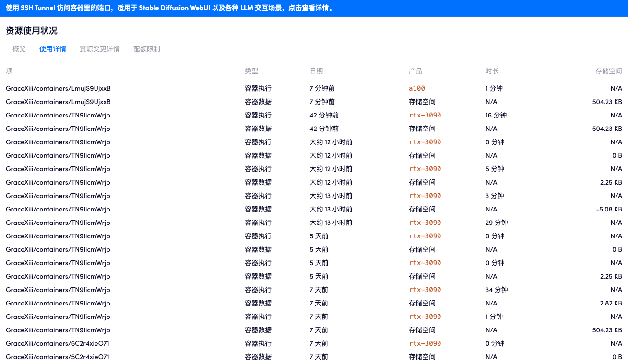628x364 pixels.
Task: Select the 使用详情 tab
Action: pos(52,48)
